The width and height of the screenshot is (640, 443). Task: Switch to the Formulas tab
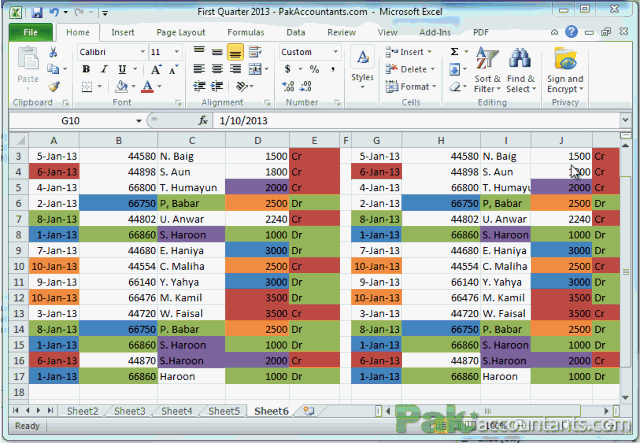(246, 32)
